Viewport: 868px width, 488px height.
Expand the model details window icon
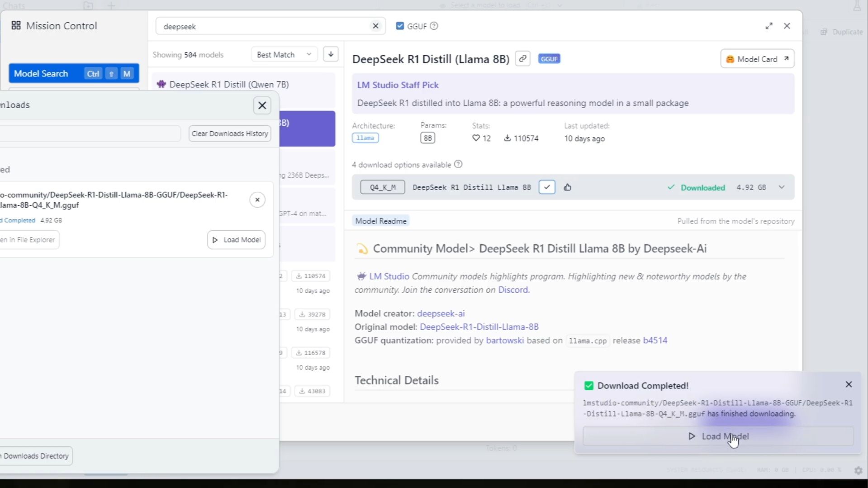tap(769, 26)
